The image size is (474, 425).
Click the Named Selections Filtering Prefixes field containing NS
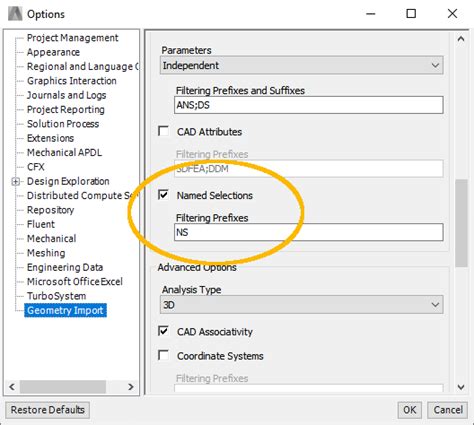[x=309, y=232]
